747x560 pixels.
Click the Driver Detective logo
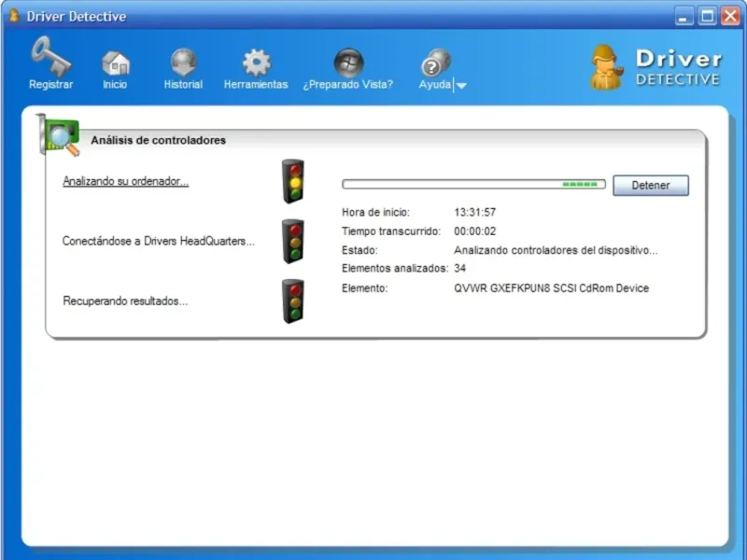[x=656, y=68]
